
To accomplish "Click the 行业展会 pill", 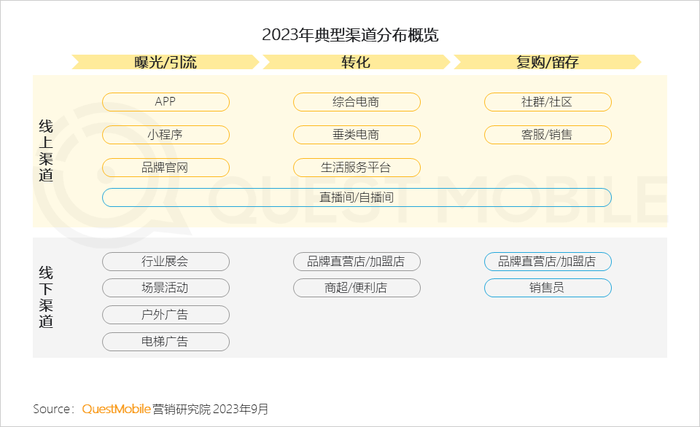I will coord(166,261).
